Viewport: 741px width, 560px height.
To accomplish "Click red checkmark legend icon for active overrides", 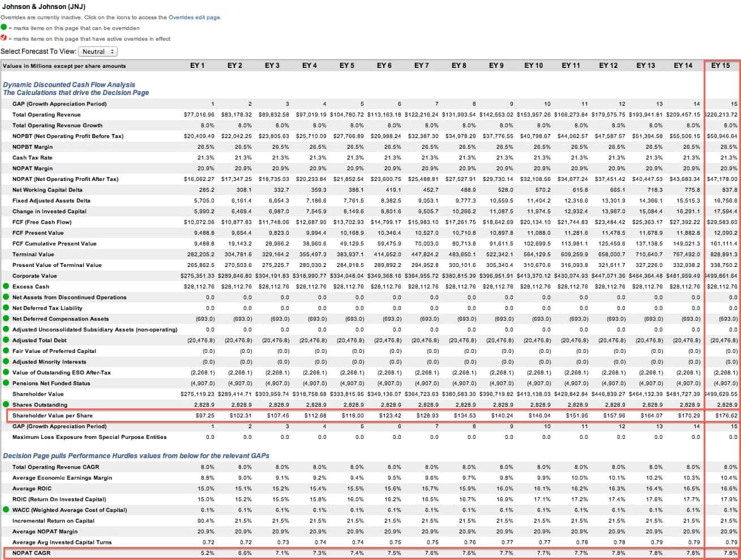I will tap(4, 38).
